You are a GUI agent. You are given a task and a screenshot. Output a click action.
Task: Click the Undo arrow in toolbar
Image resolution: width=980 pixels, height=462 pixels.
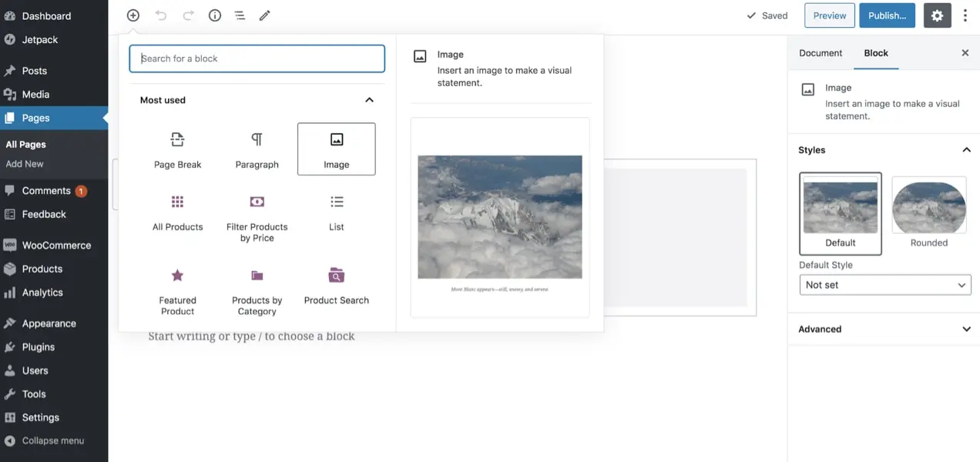(161, 15)
